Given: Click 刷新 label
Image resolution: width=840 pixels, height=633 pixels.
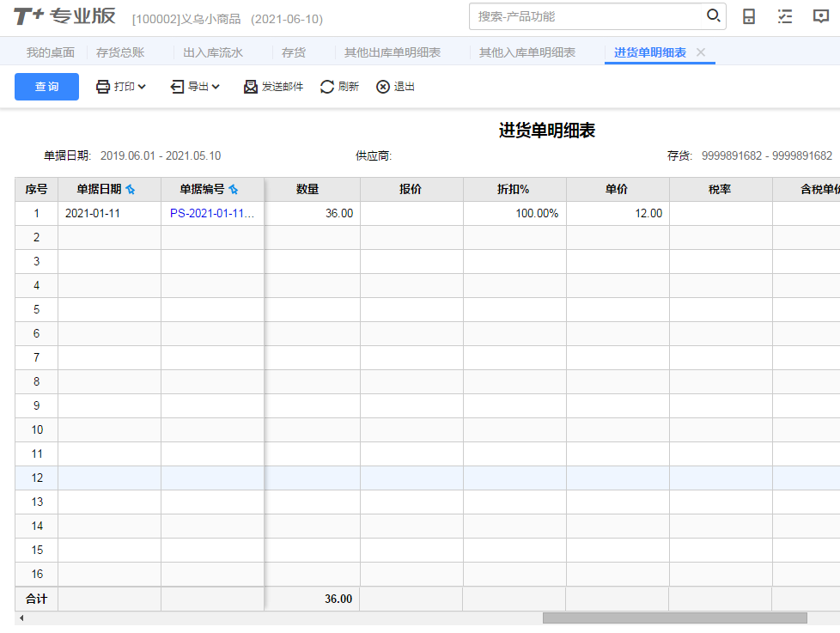Looking at the screenshot, I should pos(348,87).
